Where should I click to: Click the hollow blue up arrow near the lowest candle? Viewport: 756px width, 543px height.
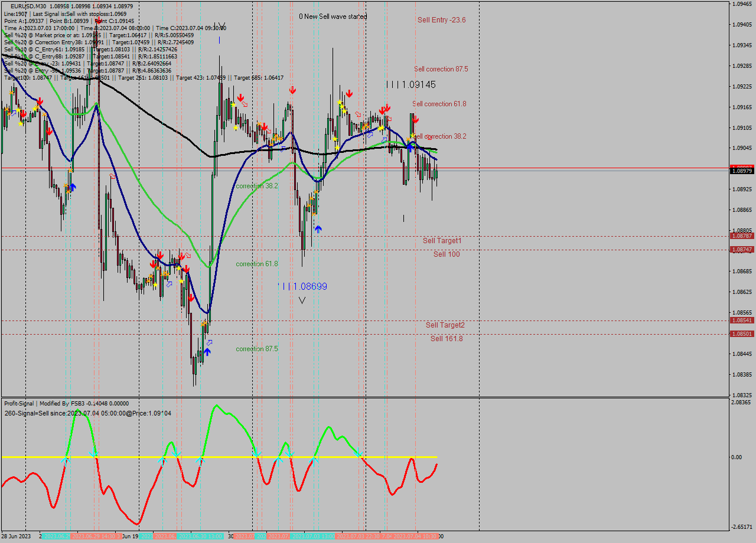208,341
